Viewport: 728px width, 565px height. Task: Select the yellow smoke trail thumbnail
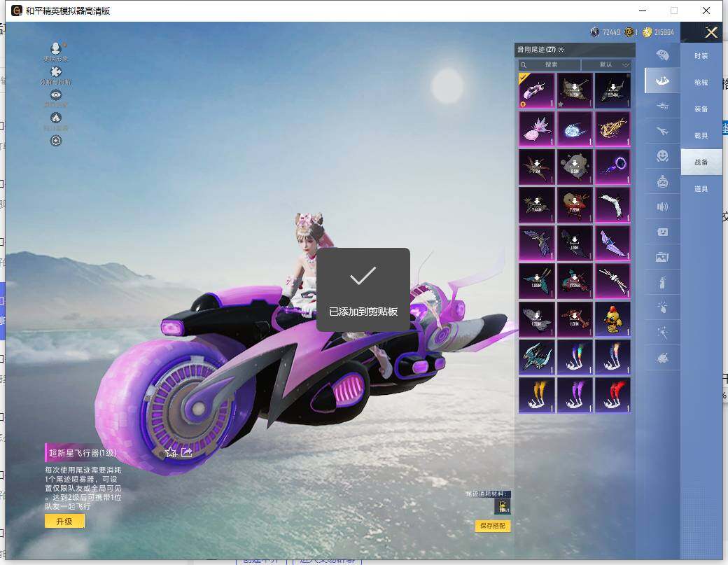point(537,395)
